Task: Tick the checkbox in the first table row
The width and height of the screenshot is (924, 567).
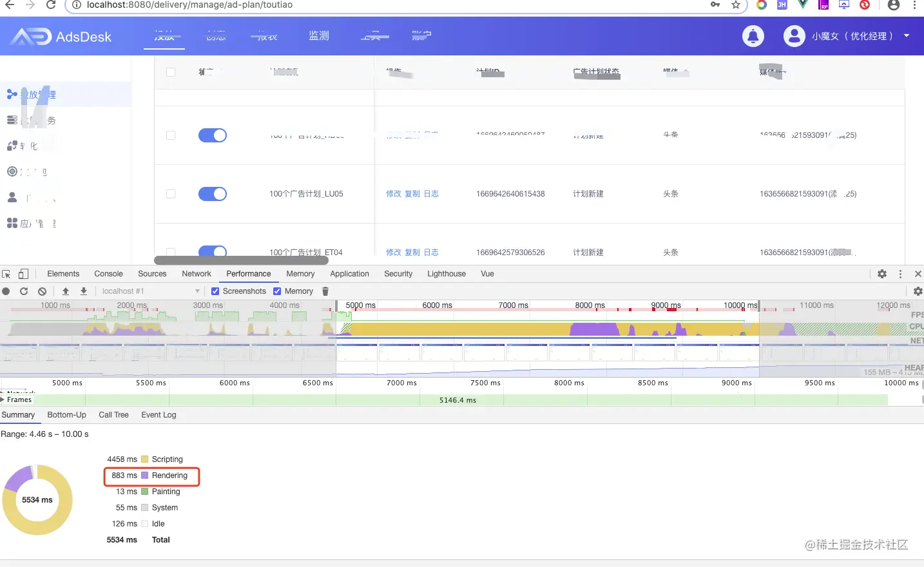Action: pos(171,135)
